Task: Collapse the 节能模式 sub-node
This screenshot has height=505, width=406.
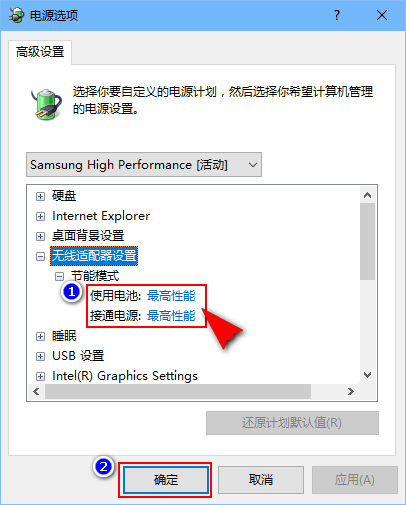Action: tap(59, 276)
